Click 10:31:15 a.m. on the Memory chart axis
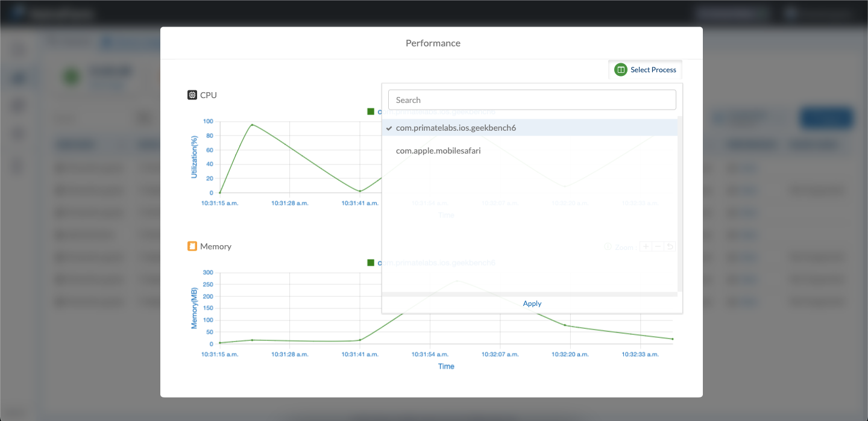The height and width of the screenshot is (421, 868). (x=220, y=355)
